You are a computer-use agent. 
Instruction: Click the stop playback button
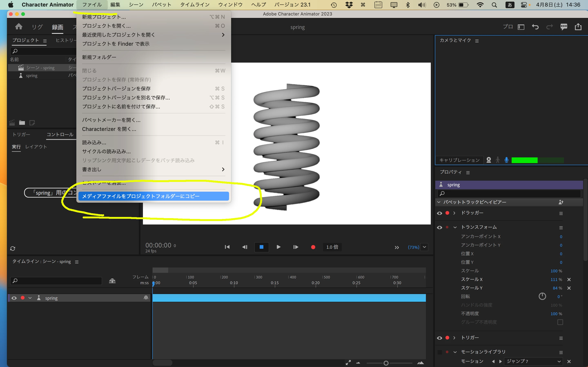pyautogui.click(x=262, y=247)
